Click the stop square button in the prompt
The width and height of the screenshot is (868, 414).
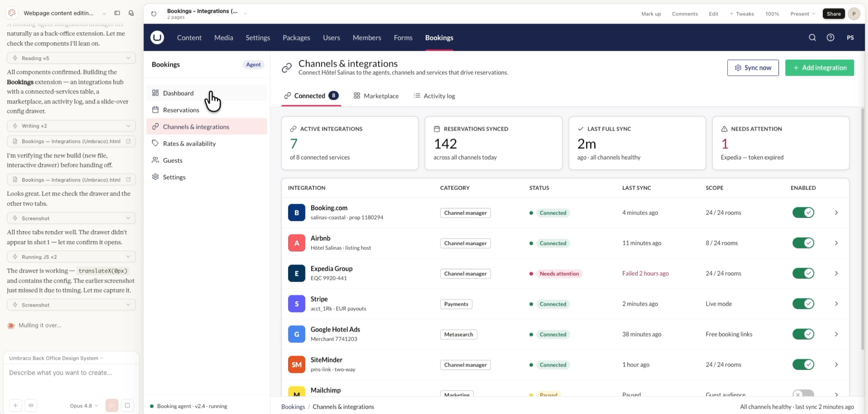tap(127, 405)
